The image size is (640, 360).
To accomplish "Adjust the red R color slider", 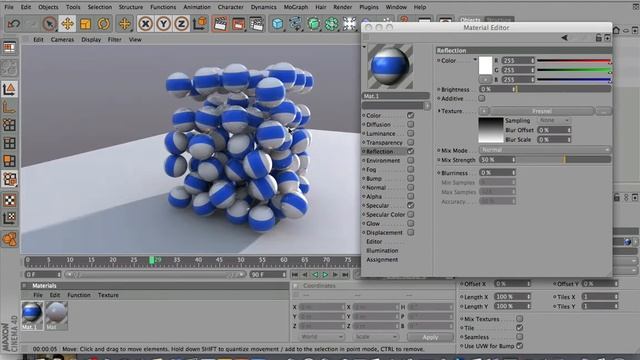I will tap(573, 60).
